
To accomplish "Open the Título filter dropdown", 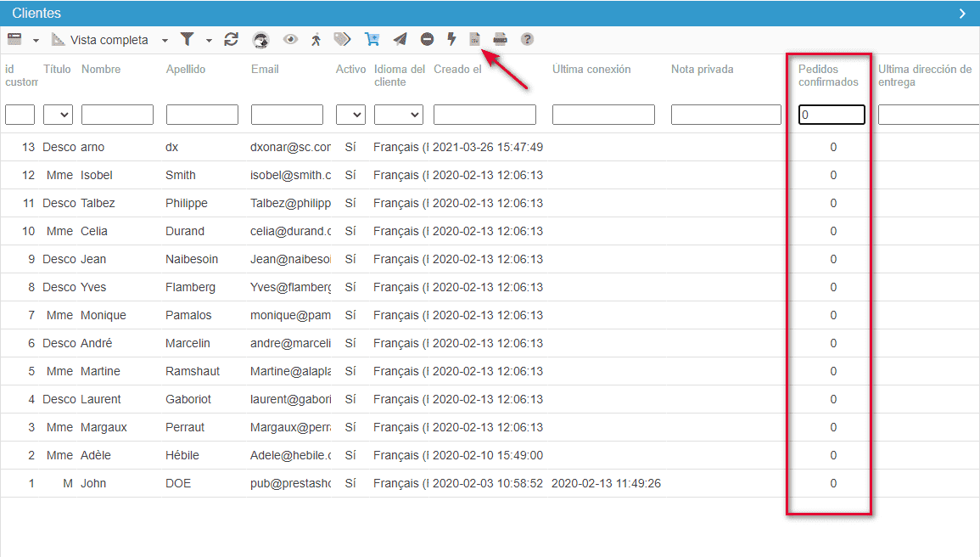I will (x=58, y=115).
